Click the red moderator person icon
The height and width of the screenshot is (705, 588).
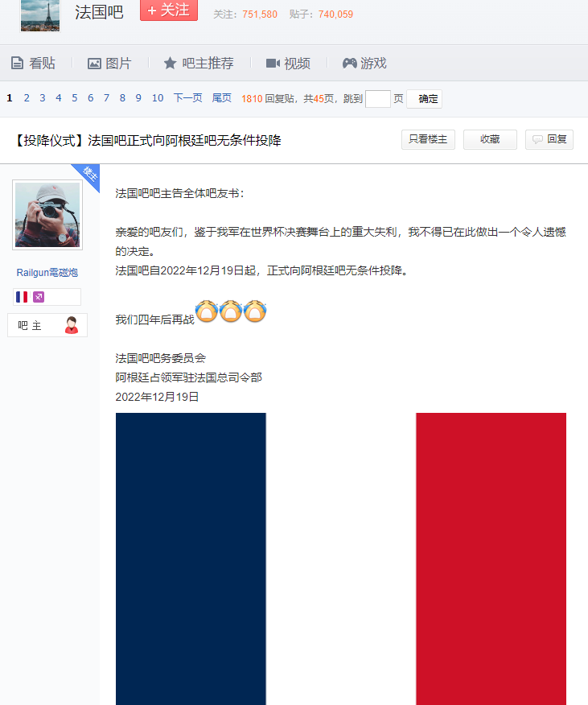pos(71,325)
